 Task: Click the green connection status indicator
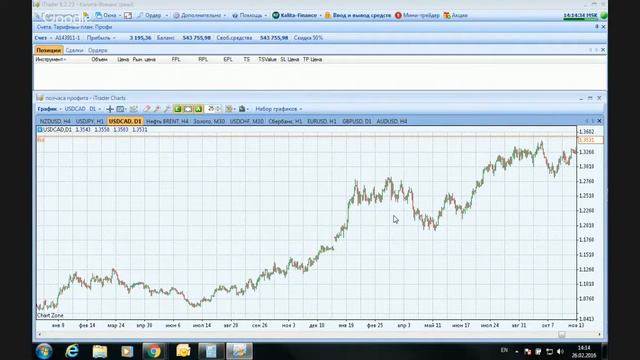point(603,16)
